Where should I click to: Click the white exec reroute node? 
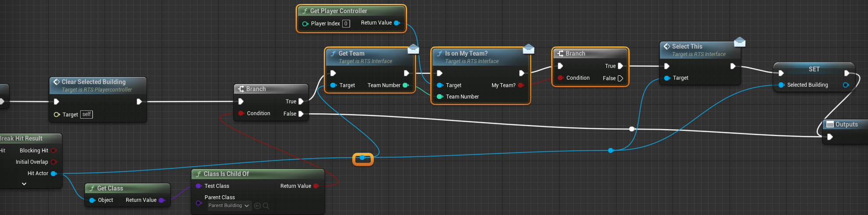click(x=632, y=129)
